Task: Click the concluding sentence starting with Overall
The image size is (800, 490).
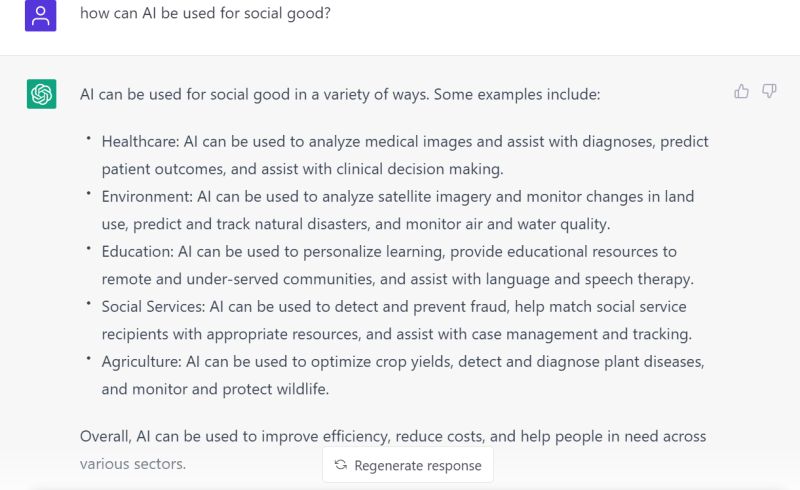Action: [393, 450]
